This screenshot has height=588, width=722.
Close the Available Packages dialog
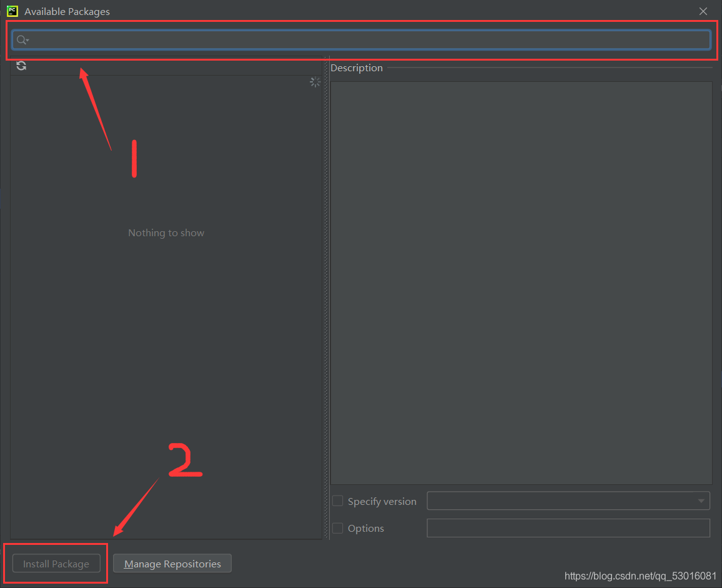tap(703, 11)
